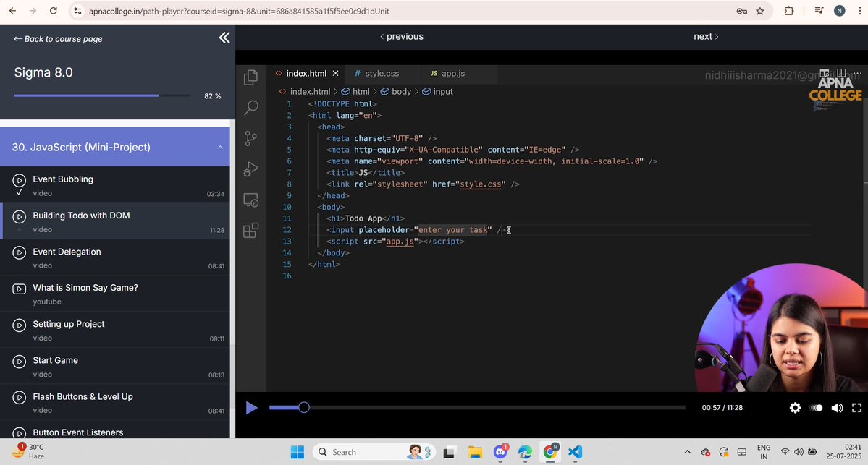Open the Button Event Listeners lesson
868x465 pixels.
[114, 430]
